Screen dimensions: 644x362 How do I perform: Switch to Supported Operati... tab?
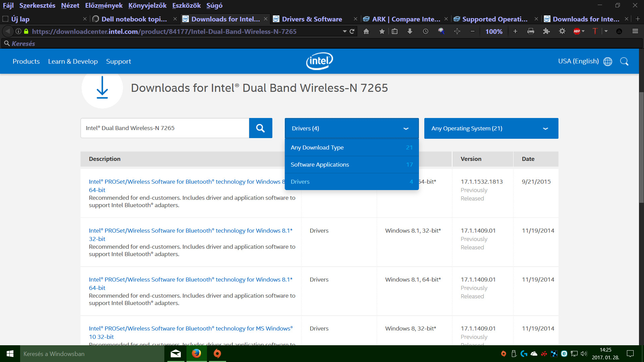pos(495,19)
